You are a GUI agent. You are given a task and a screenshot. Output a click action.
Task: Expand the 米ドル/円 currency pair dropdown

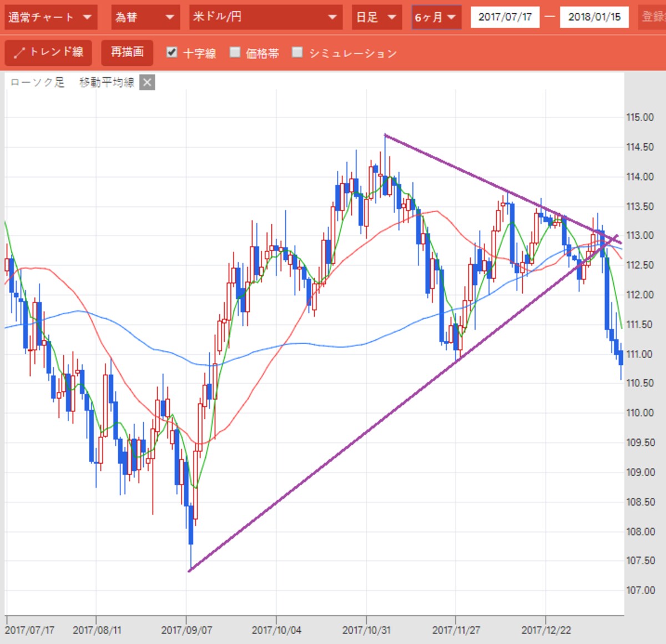265,17
